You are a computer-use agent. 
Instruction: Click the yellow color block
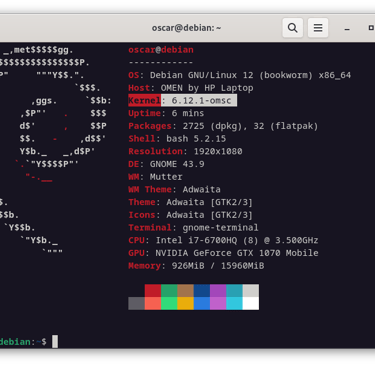(x=185, y=303)
